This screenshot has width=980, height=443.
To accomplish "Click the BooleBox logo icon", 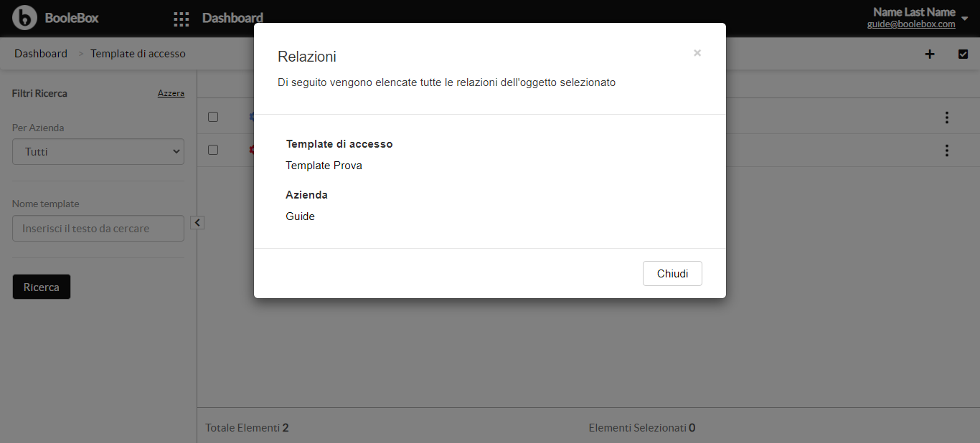I will tap(24, 18).
